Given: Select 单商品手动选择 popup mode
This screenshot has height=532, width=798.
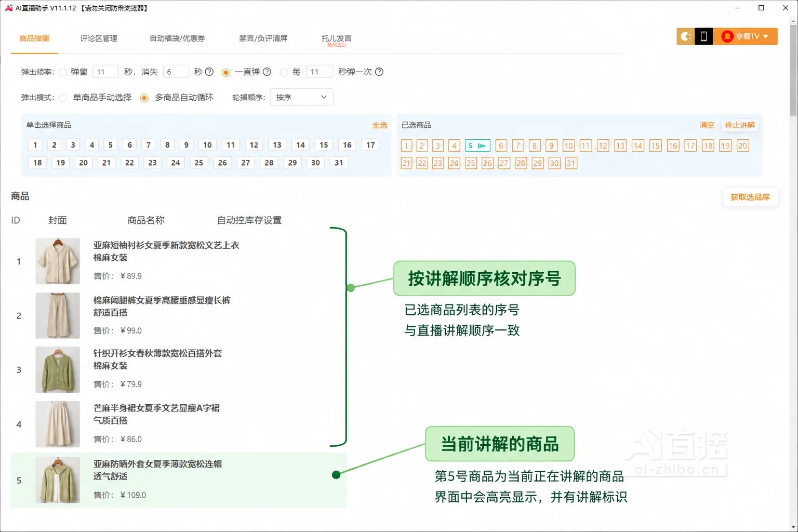Looking at the screenshot, I should point(63,98).
